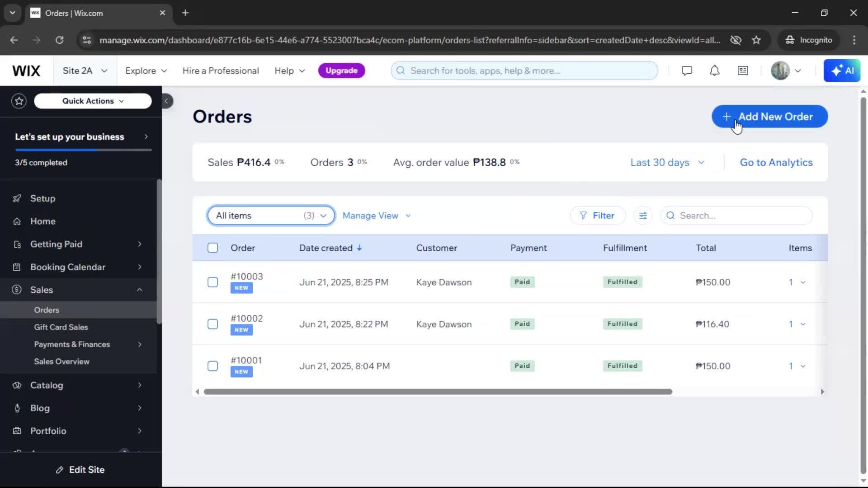Expand the Payments & Finances submenu
Screen dimensions: 868x488
point(140,345)
